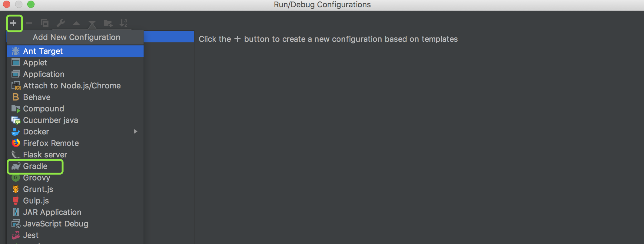The image size is (644, 244).
Task: Choose the Gradle configuration type
Action: [35, 166]
